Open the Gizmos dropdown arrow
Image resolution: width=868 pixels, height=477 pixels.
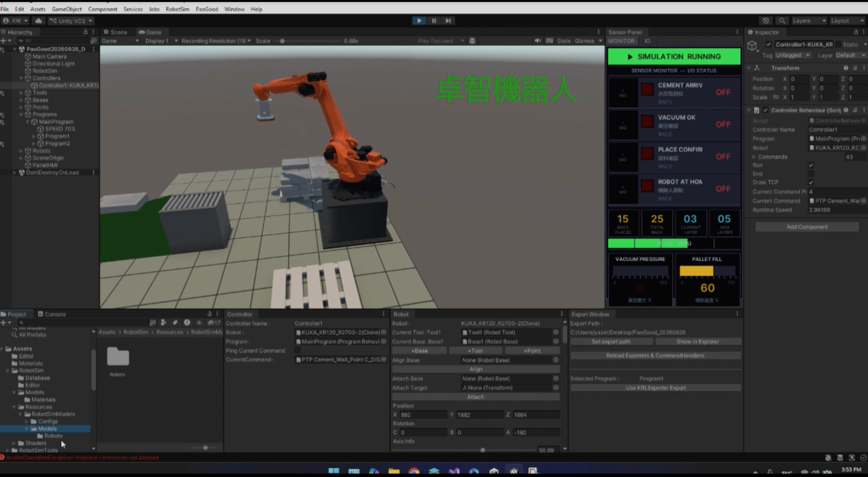click(600, 41)
